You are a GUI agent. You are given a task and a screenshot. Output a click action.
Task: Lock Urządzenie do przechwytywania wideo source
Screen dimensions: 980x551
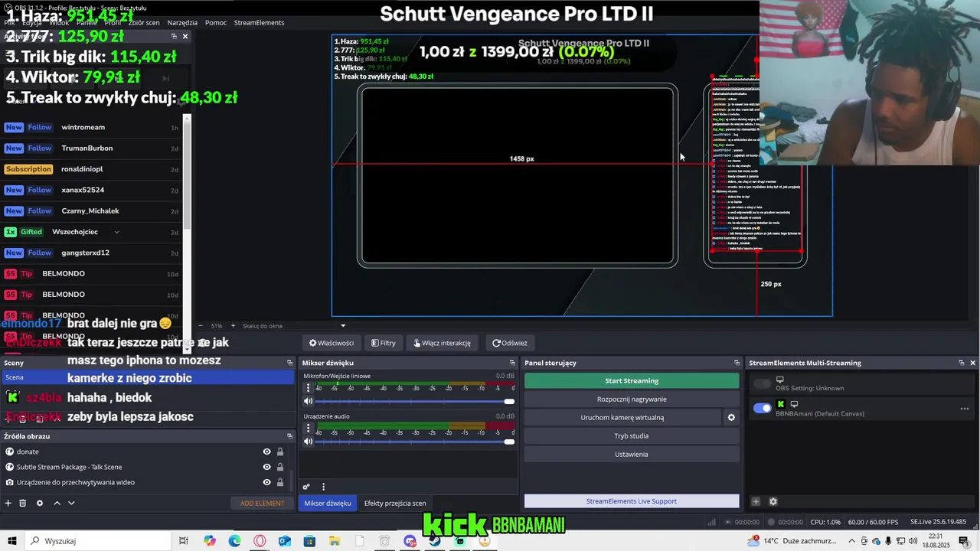[x=280, y=482]
